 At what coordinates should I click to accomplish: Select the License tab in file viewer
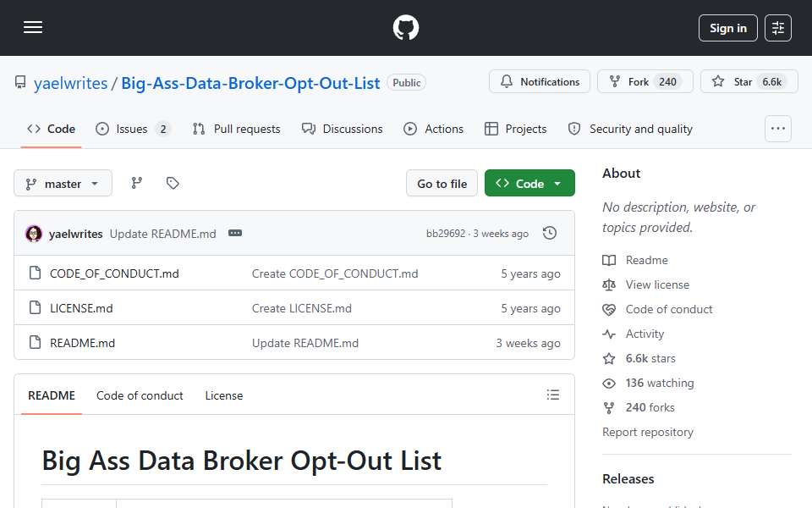click(x=223, y=395)
